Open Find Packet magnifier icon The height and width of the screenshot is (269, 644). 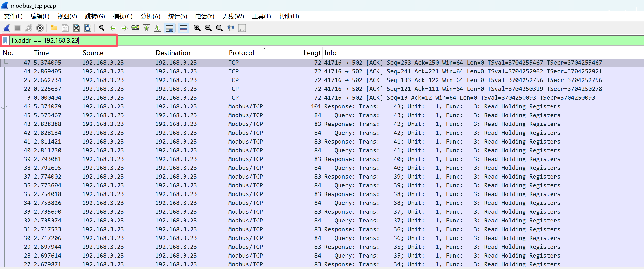(101, 28)
